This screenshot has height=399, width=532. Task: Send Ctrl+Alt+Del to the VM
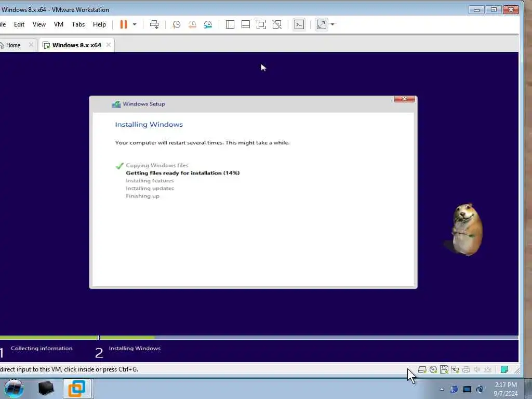pyautogui.click(x=154, y=24)
